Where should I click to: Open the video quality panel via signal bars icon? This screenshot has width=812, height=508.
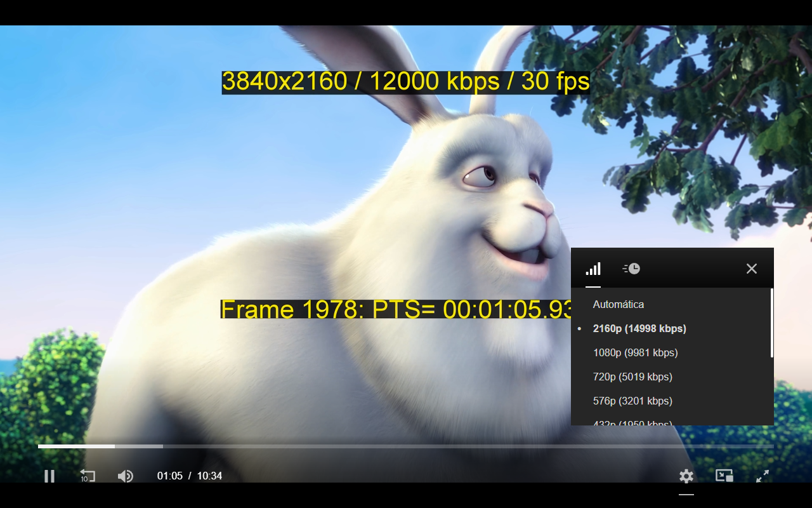[593, 268]
